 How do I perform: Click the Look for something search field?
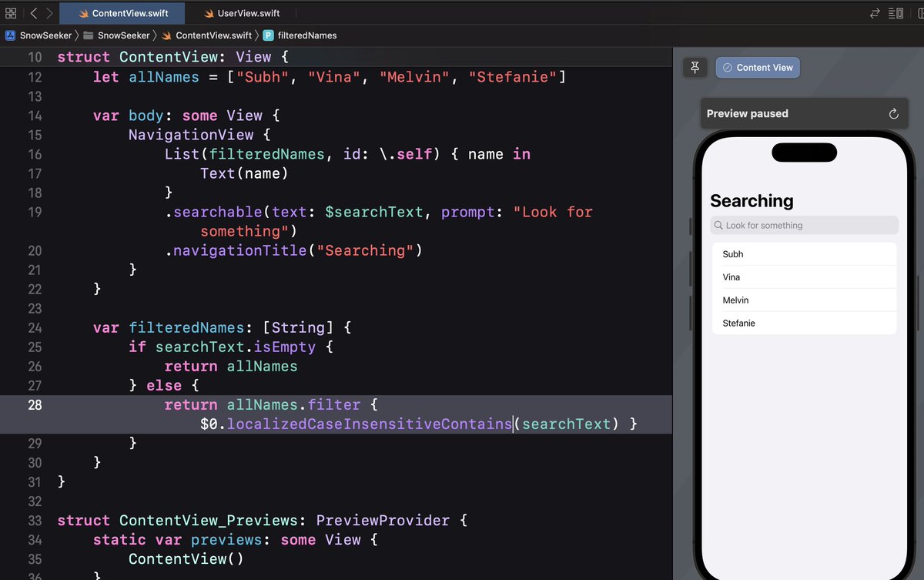(804, 225)
